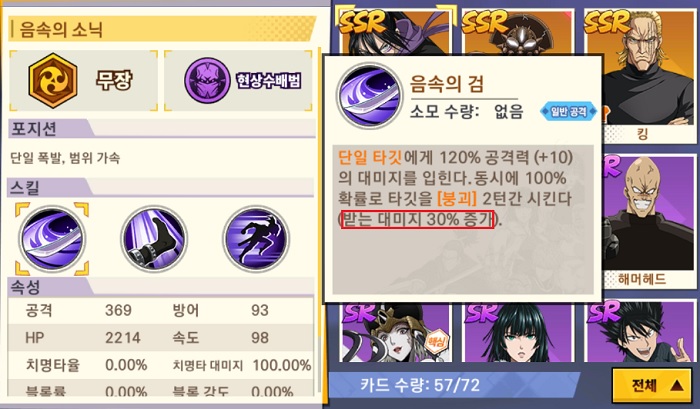Image resolution: width=700 pixels, height=409 pixels.
Task: Click the 단일 타깃 highlighted keyword
Action: 370,157
